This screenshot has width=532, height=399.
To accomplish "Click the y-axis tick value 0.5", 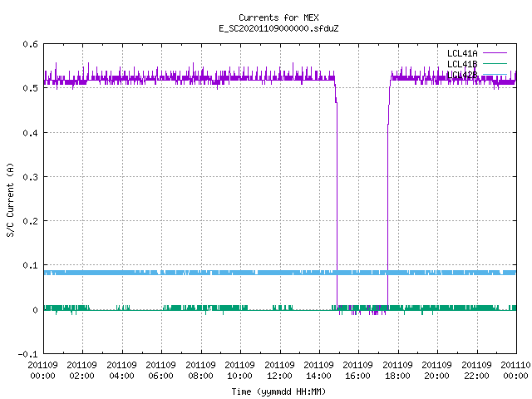I will click(30, 88).
